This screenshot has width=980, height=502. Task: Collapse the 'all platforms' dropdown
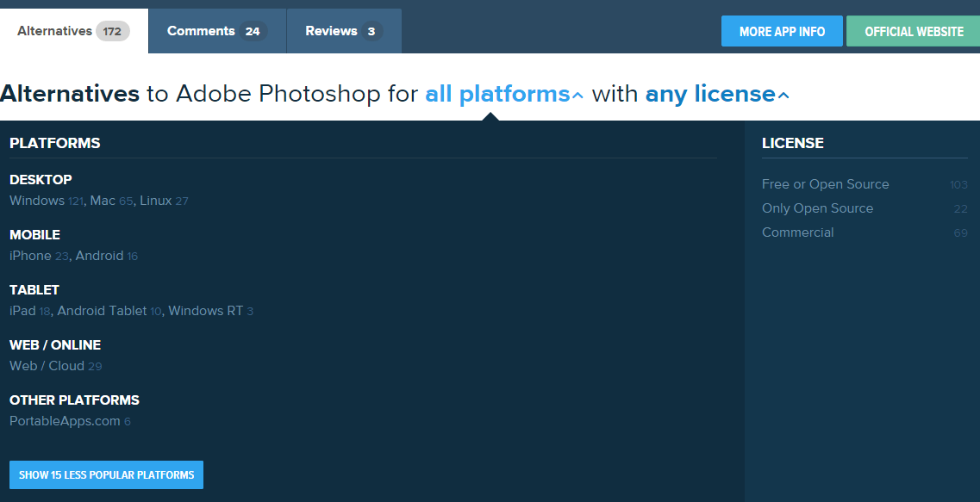(504, 94)
